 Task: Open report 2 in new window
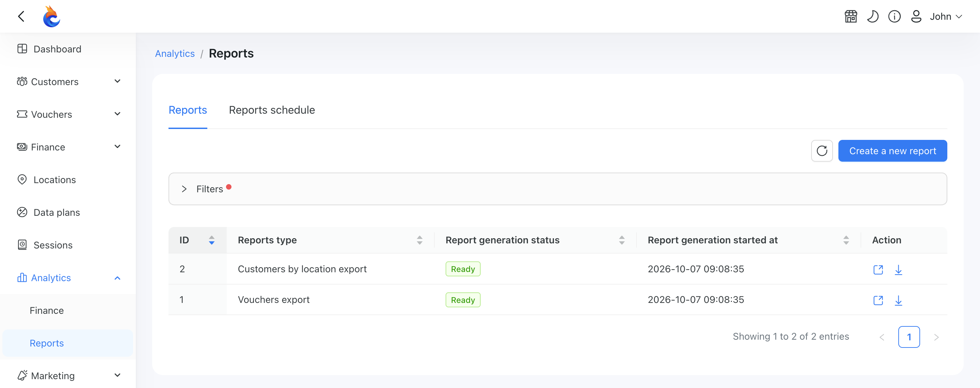[878, 269]
